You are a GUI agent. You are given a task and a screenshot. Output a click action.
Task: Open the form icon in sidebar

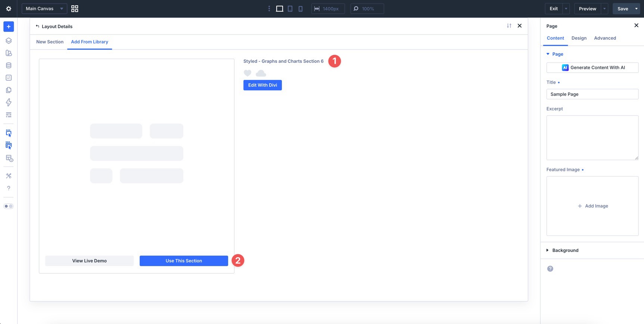click(9, 78)
